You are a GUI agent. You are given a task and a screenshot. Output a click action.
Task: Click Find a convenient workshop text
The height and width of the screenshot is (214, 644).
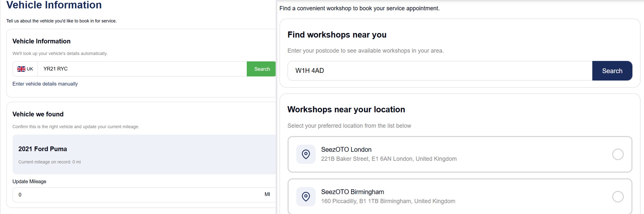coord(359,8)
